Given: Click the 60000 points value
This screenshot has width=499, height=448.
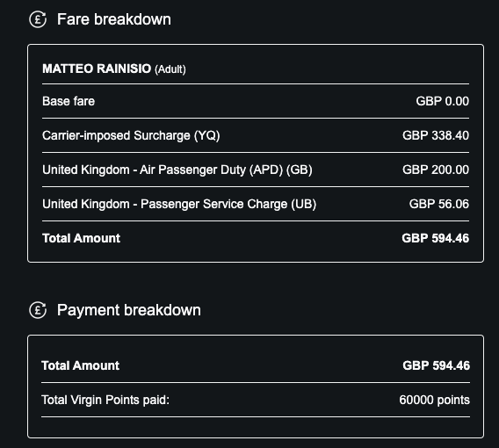Looking at the screenshot, I should pyautogui.click(x=434, y=400).
